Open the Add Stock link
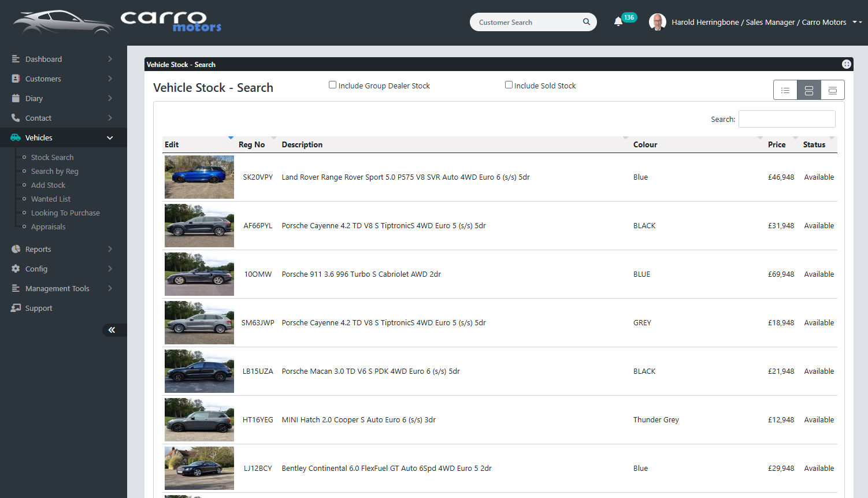Viewport: 868px width, 498px height. (x=48, y=185)
